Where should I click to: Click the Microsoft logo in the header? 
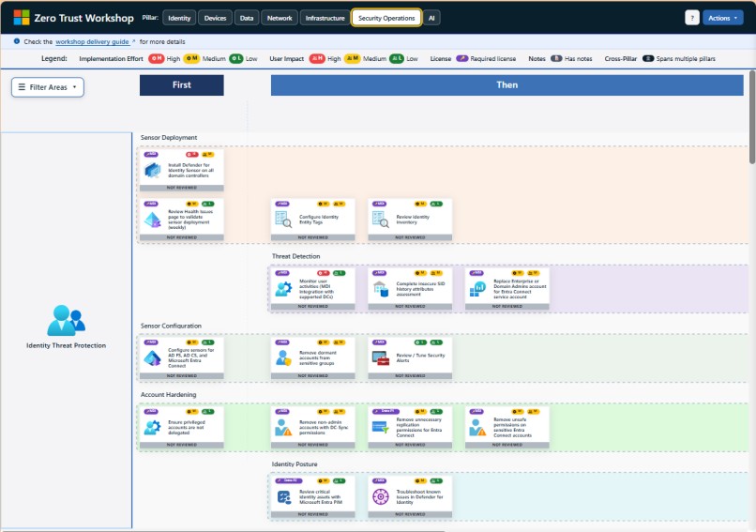[x=21, y=17]
